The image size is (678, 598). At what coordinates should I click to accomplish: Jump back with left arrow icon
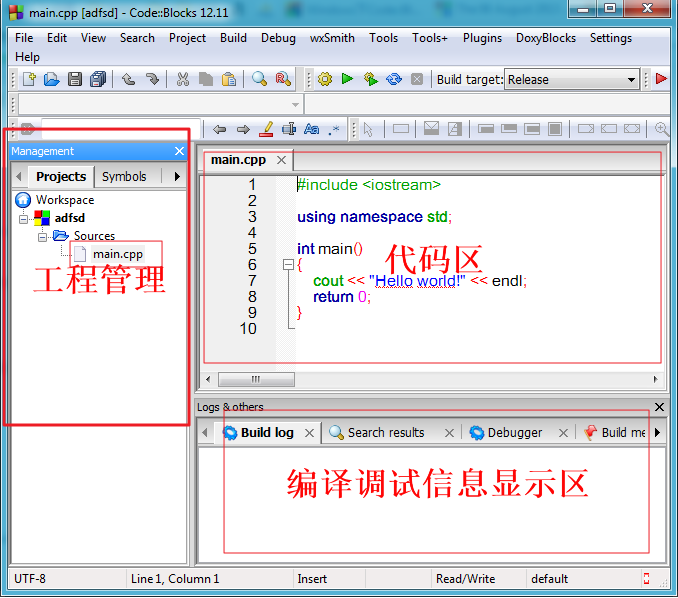pyautogui.click(x=220, y=129)
